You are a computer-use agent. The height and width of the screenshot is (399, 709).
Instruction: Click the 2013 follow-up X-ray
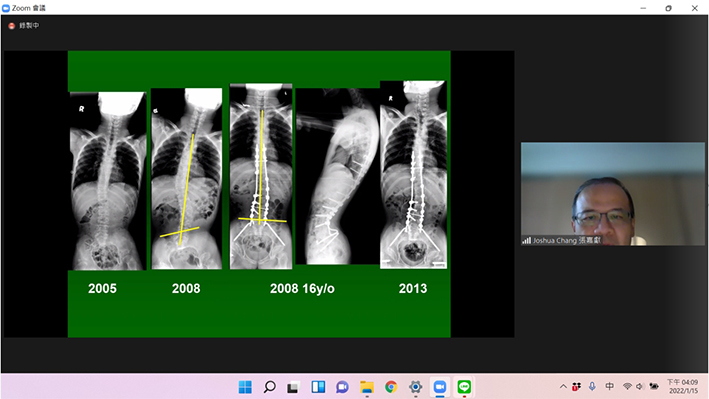pyautogui.click(x=413, y=175)
